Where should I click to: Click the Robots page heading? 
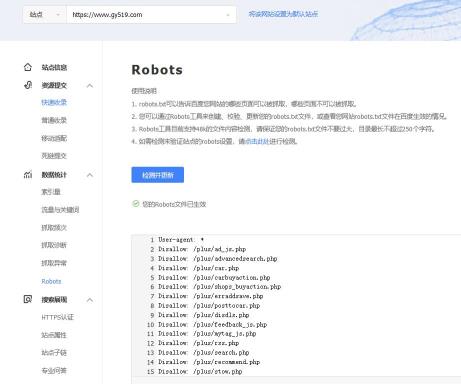pyautogui.click(x=157, y=70)
